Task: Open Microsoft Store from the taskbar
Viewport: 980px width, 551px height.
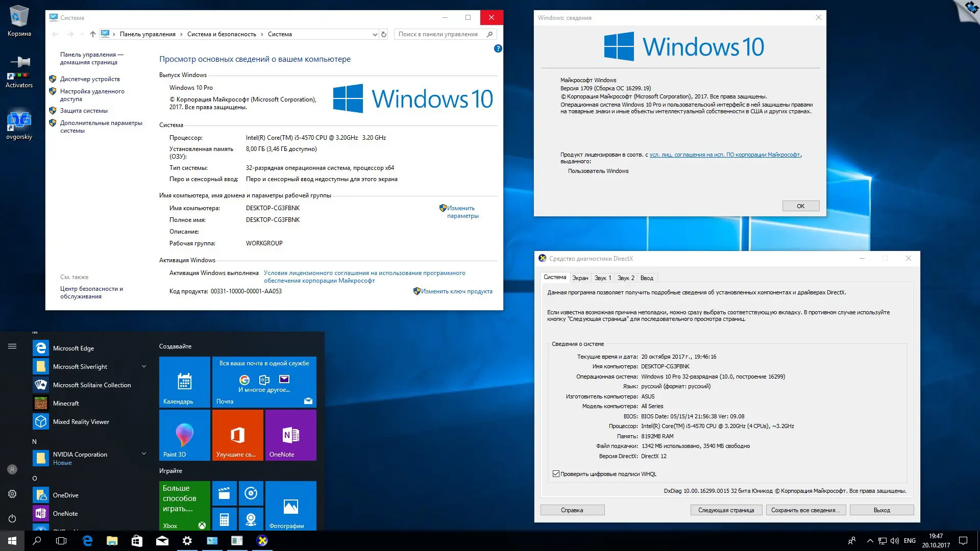Action: [x=137, y=540]
